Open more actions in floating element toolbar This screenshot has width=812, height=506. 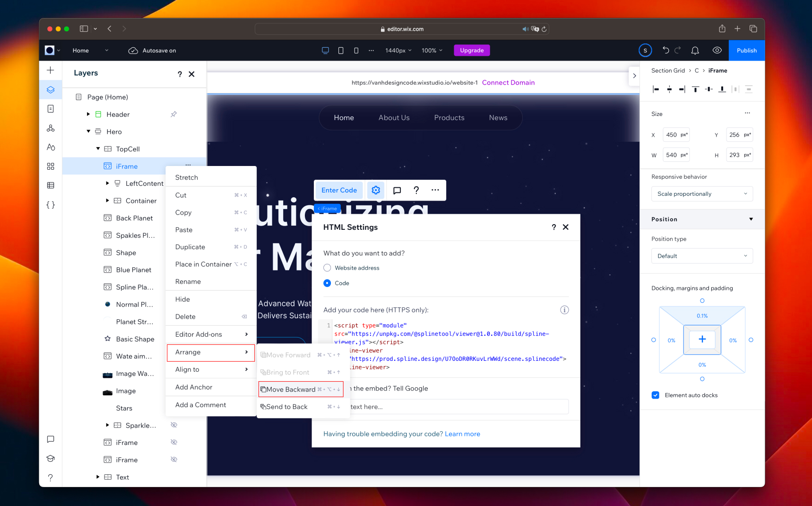coord(435,190)
